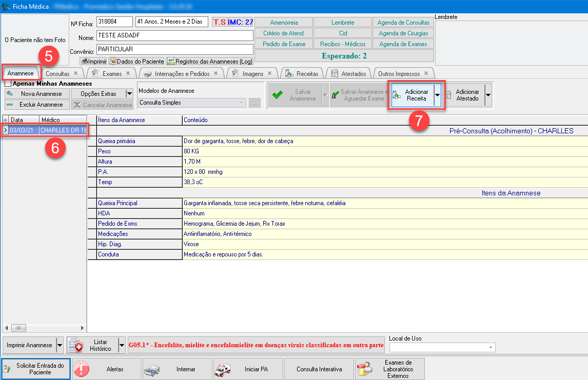Click the Internar hospital bed icon
Viewport: 588px width, 380px height.
[x=152, y=369]
